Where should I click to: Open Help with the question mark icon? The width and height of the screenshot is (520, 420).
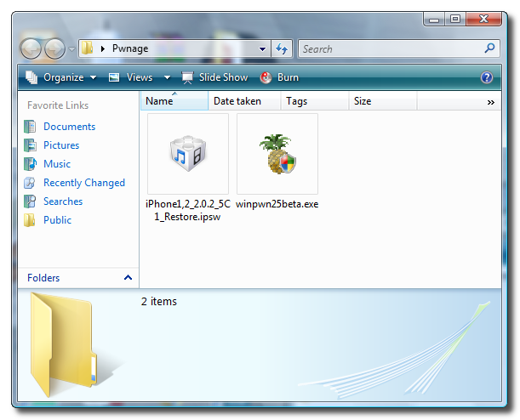487,77
